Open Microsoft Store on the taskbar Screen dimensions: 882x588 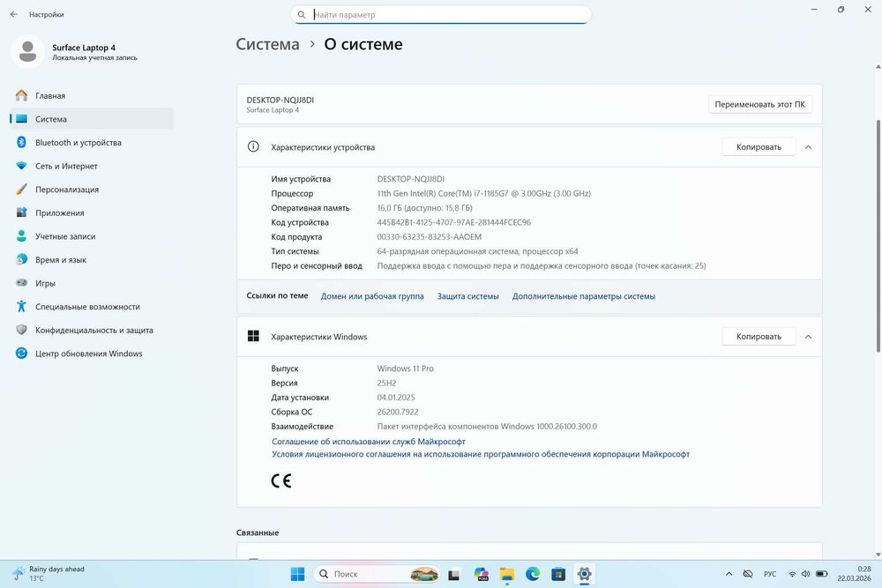tap(558, 574)
